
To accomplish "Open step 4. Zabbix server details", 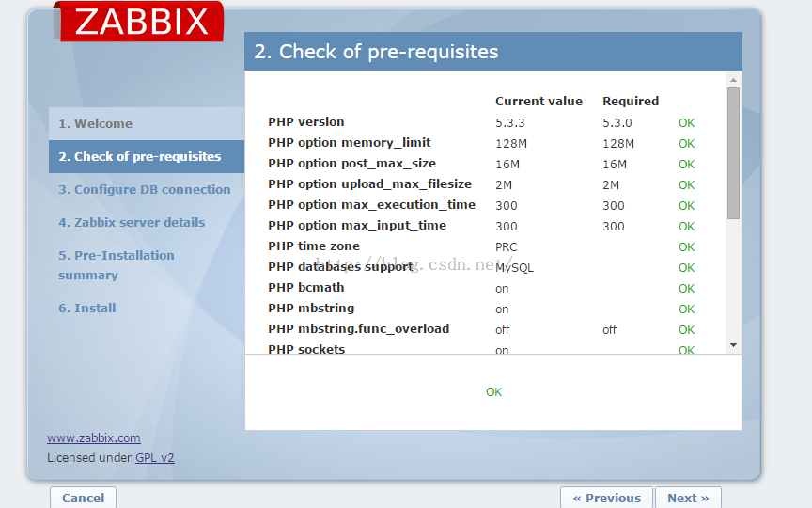I will (132, 222).
